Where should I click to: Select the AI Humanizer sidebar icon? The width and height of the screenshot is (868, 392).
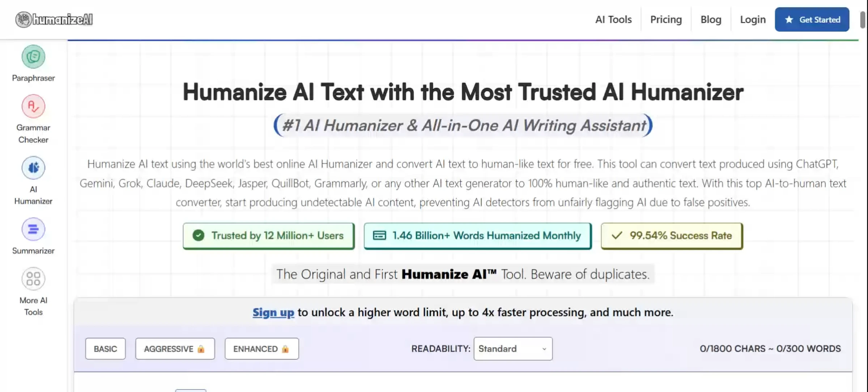pos(33,167)
